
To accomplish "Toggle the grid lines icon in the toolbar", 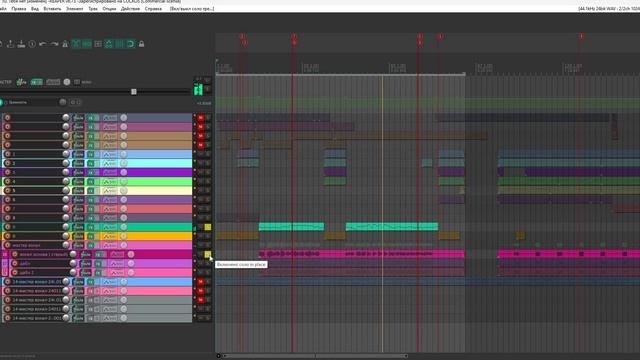I will [x=120, y=44].
